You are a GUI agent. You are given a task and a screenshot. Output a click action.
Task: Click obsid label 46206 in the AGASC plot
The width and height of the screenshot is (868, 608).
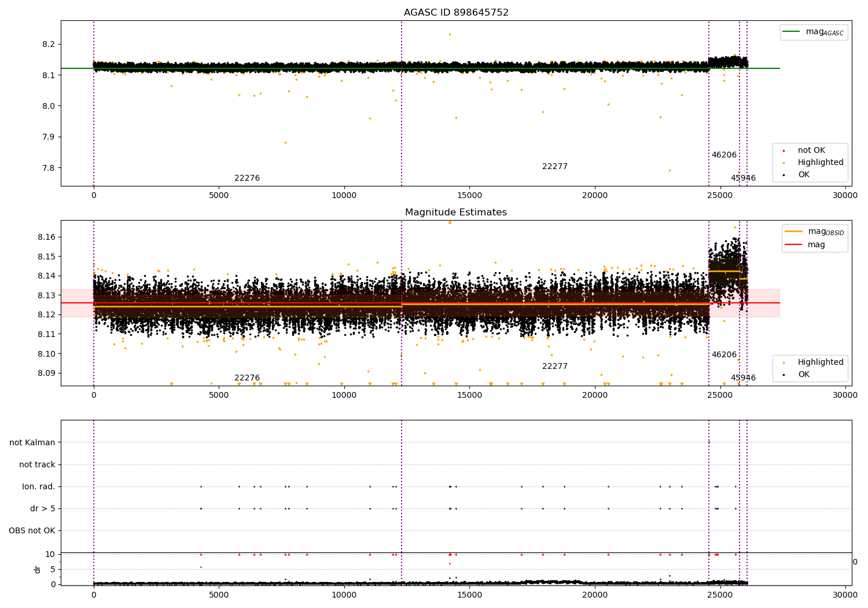pyautogui.click(x=724, y=155)
